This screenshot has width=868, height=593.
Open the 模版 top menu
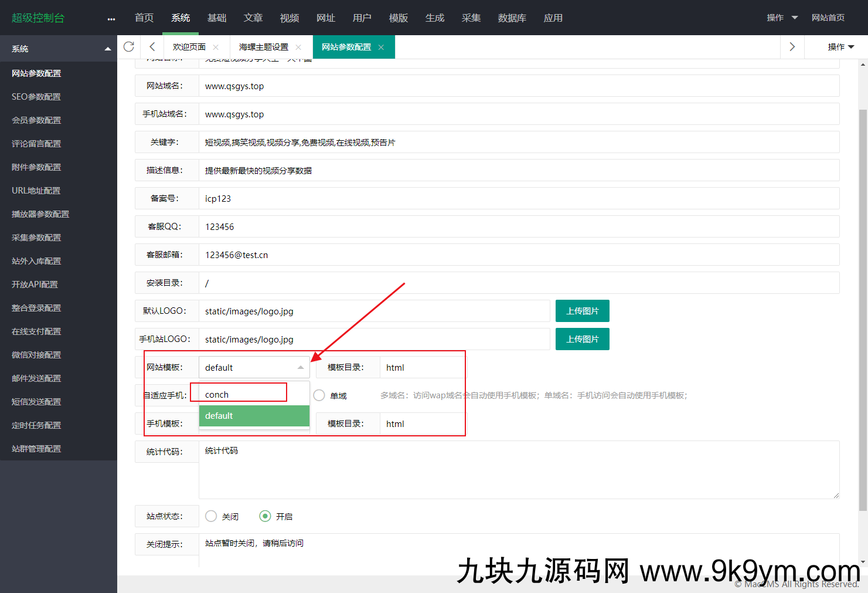click(398, 18)
